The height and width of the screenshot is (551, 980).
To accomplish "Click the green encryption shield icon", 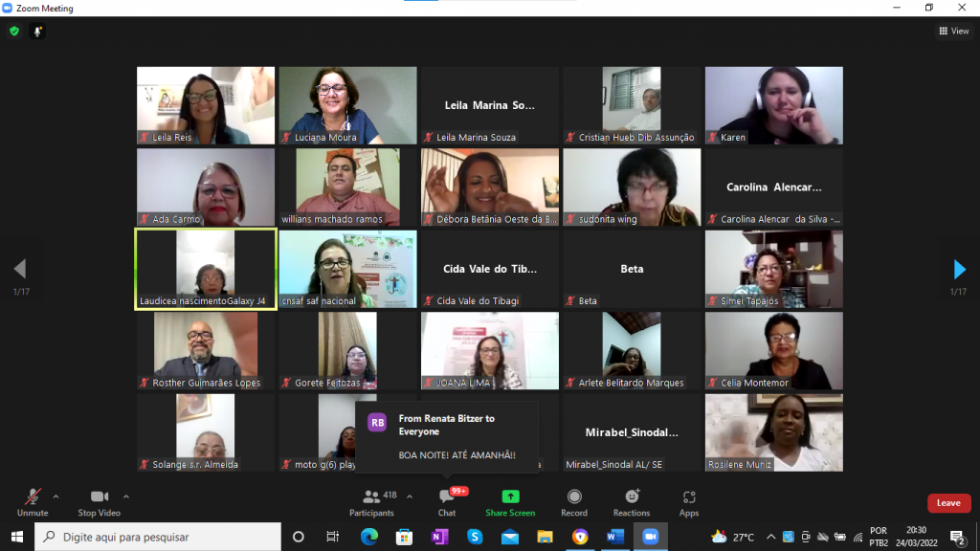I will pos(14,32).
